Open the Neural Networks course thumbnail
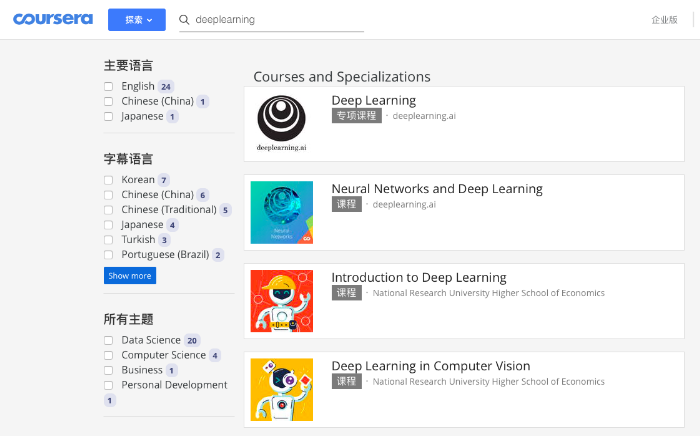The image size is (700, 436). click(x=282, y=212)
